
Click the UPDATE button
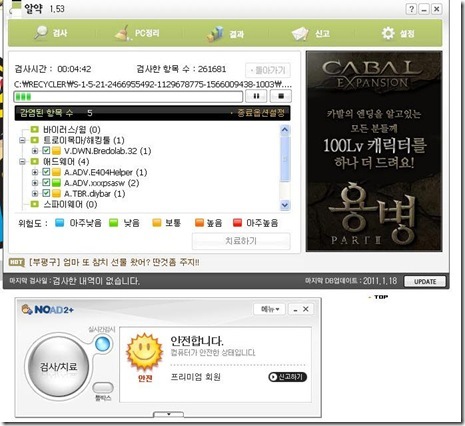[425, 282]
